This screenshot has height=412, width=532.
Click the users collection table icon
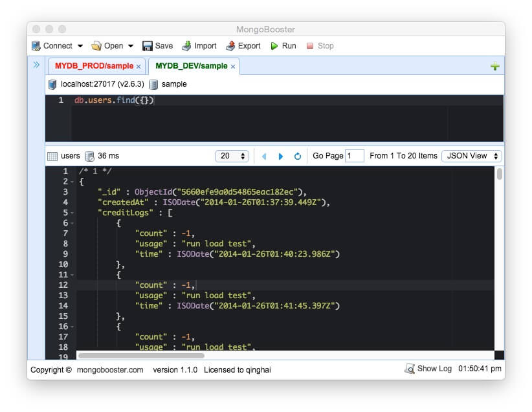click(52, 157)
